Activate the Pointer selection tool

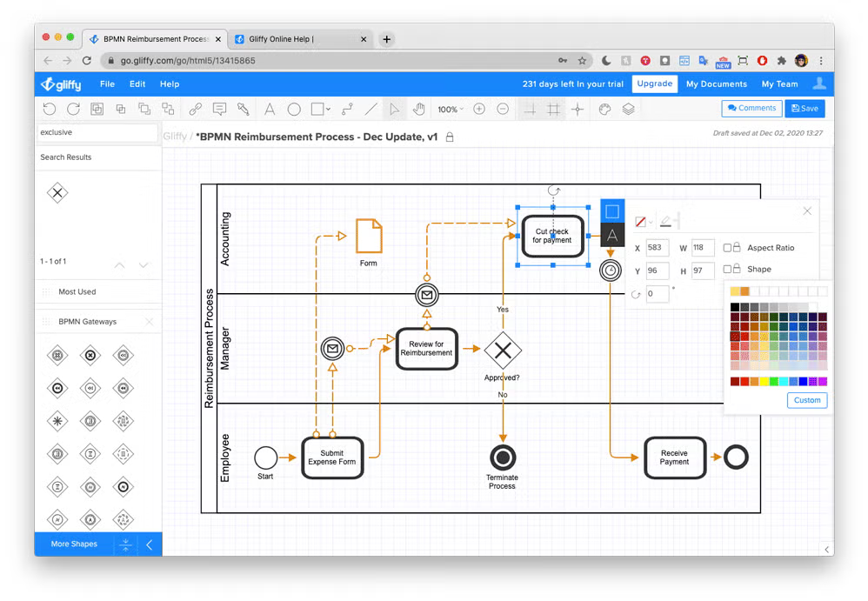click(394, 109)
